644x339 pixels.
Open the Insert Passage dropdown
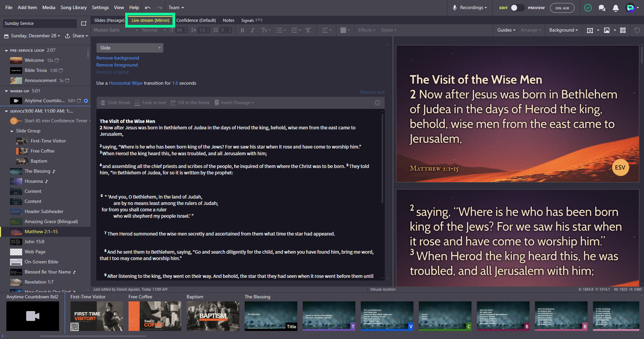[235, 103]
